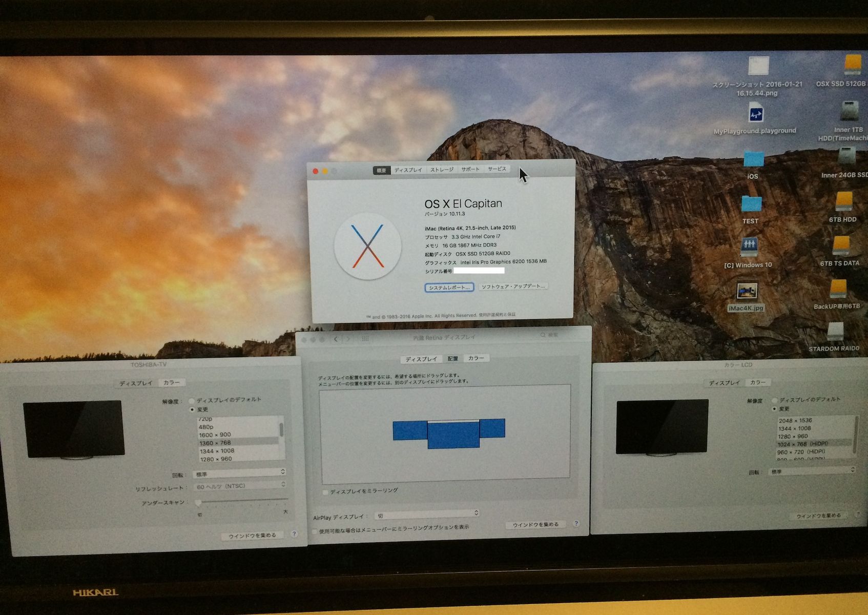The image size is (868, 615).
Task: Switch to ディスプレイ tab in About This Mac
Action: (408, 170)
